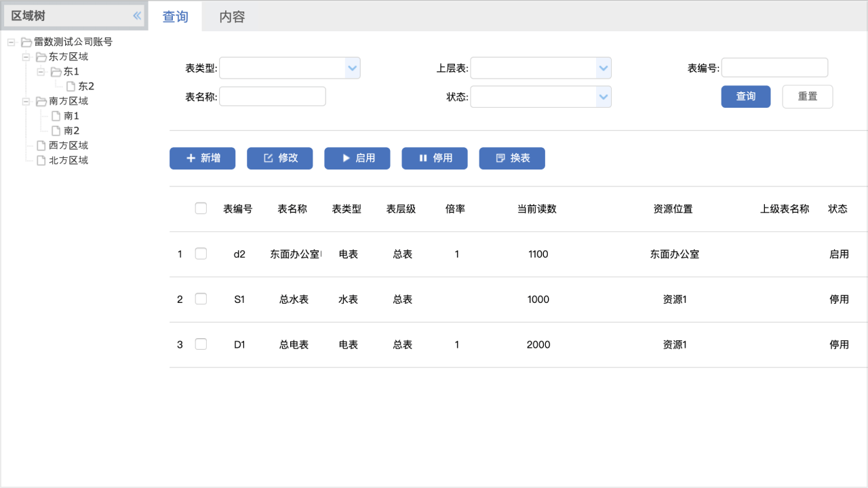Collapse the 区域树 panel with double-chevron icon
Image resolution: width=868 pixels, height=488 pixels.
pyautogui.click(x=137, y=16)
